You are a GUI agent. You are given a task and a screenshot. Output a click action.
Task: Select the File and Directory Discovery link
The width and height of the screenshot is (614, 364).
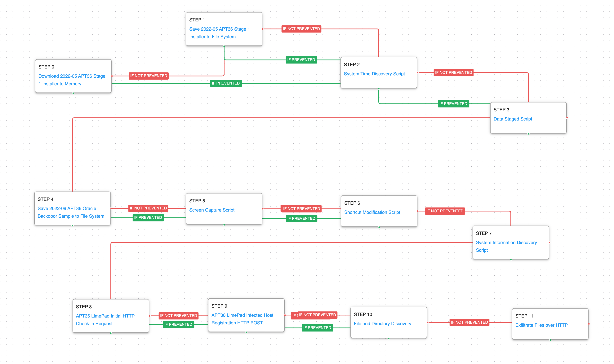click(382, 324)
